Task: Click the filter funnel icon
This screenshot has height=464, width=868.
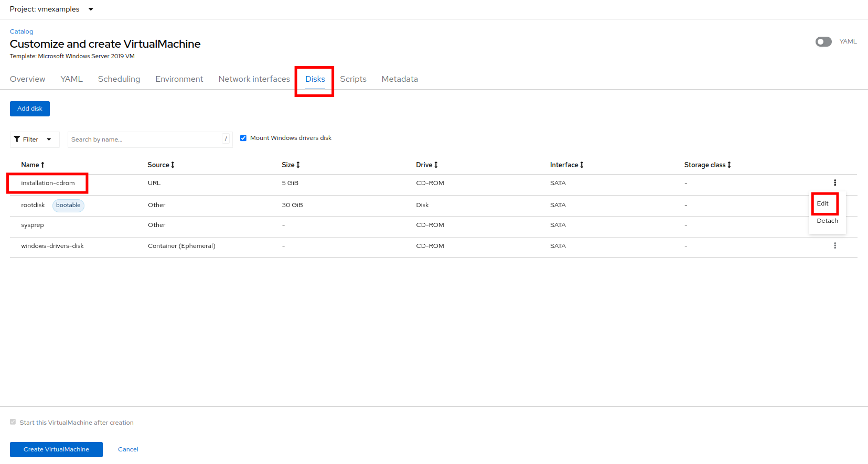Action: [17, 139]
